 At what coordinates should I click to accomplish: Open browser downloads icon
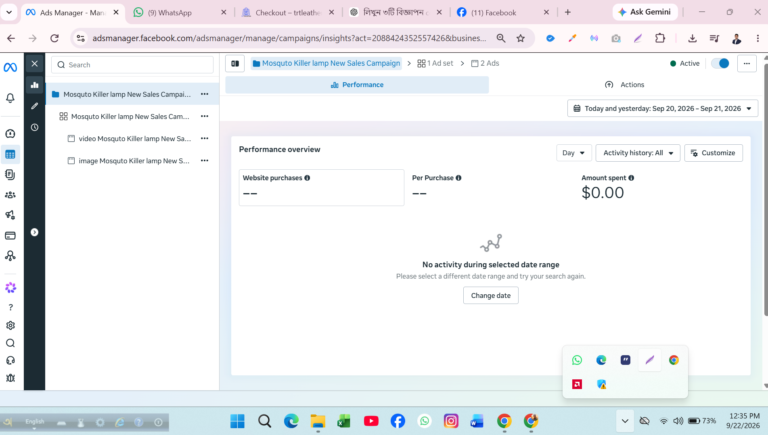692,38
